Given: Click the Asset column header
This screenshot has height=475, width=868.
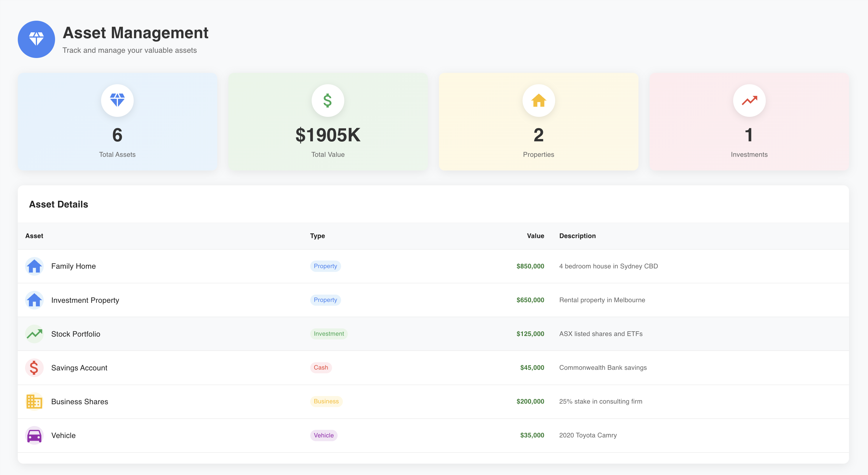Looking at the screenshot, I should (34, 236).
